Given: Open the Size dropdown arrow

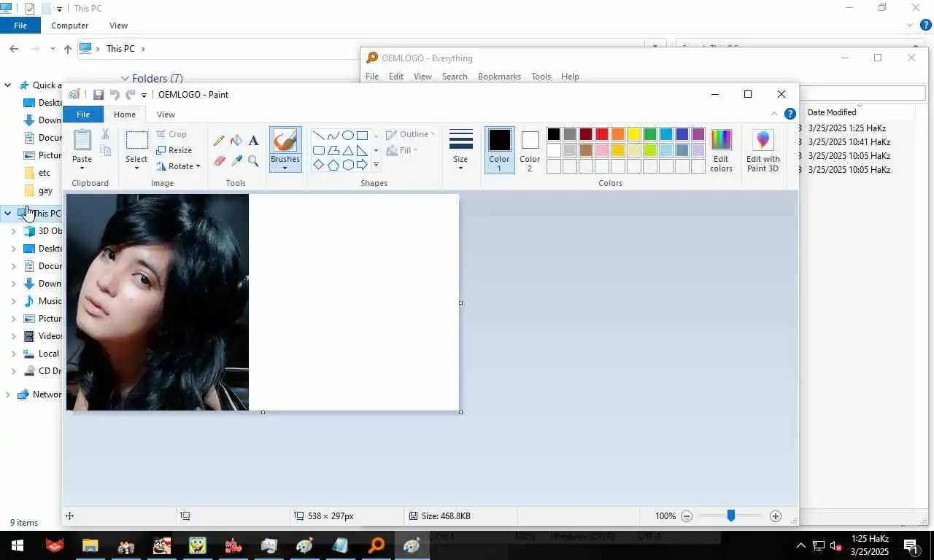Looking at the screenshot, I should (460, 168).
